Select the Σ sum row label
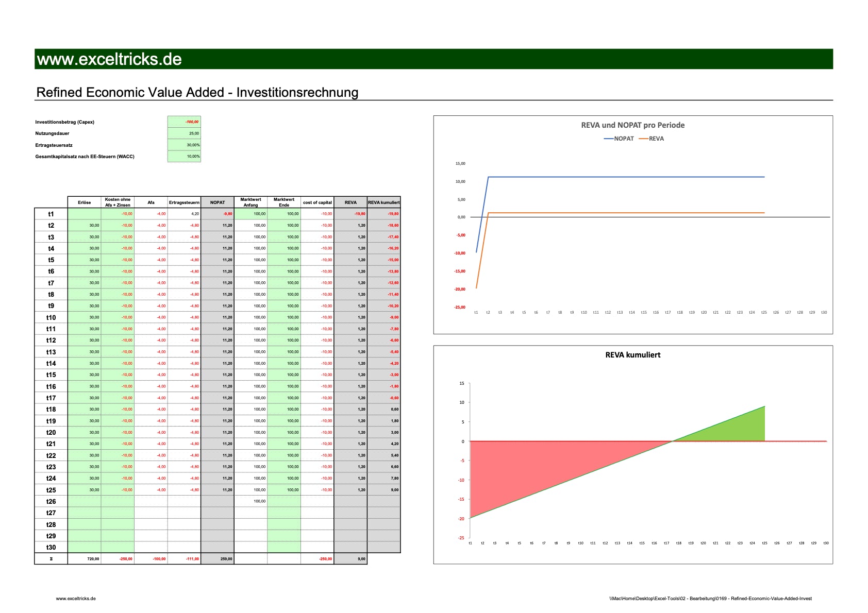This screenshot has height=613, width=868. point(51,559)
